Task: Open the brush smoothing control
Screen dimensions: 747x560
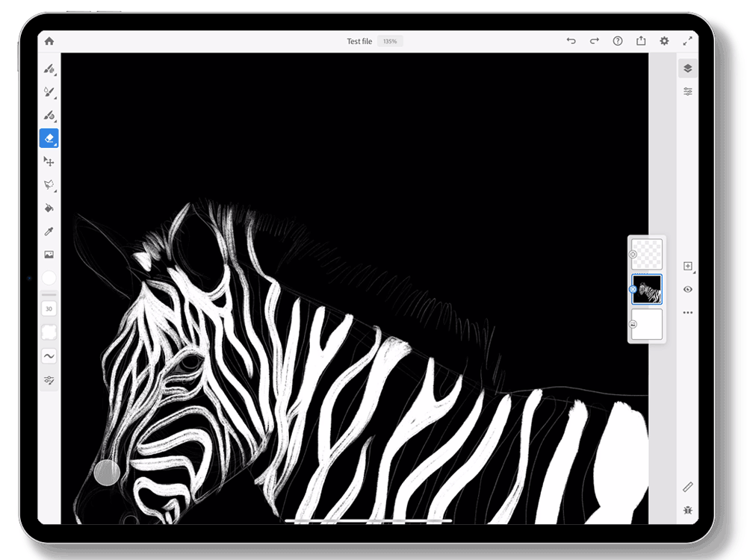Action: 49,355
